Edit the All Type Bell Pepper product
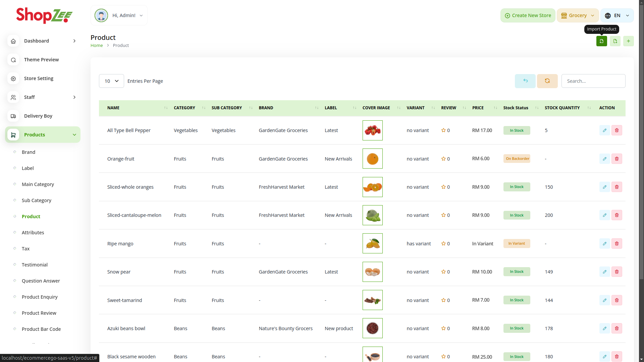The height and width of the screenshot is (362, 644). 604,130
